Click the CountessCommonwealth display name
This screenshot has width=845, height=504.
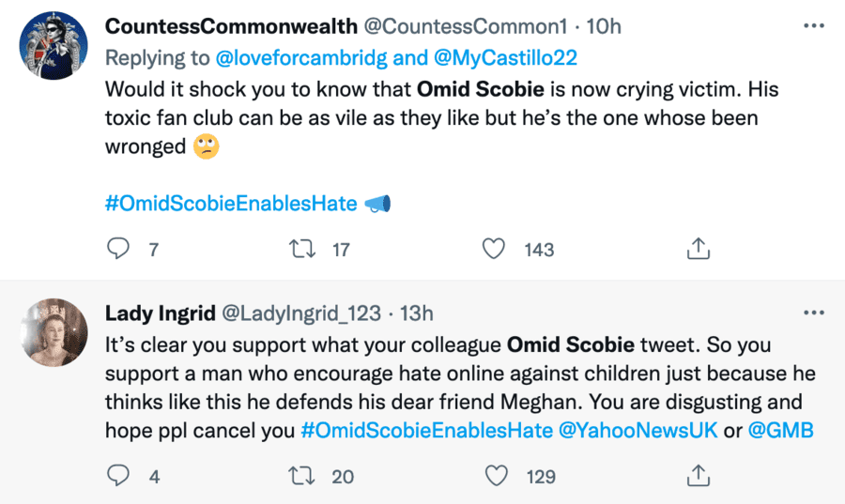(x=232, y=26)
